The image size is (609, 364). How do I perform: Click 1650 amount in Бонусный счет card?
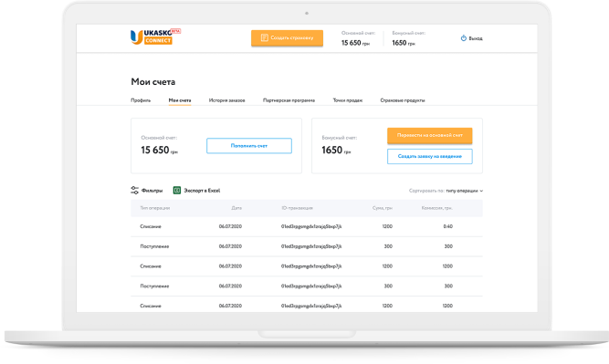click(x=331, y=151)
